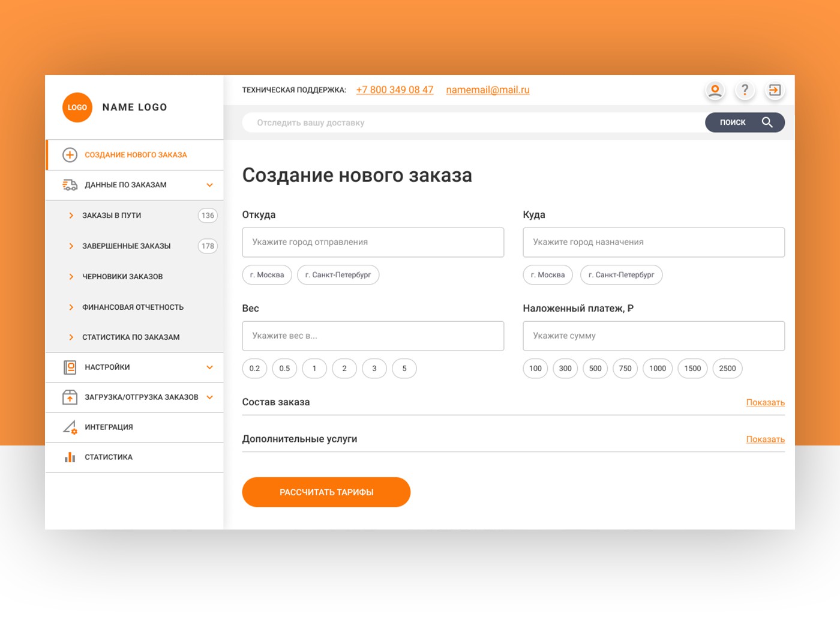Select payment amount preset 500
The width and height of the screenshot is (840, 625).
(595, 369)
